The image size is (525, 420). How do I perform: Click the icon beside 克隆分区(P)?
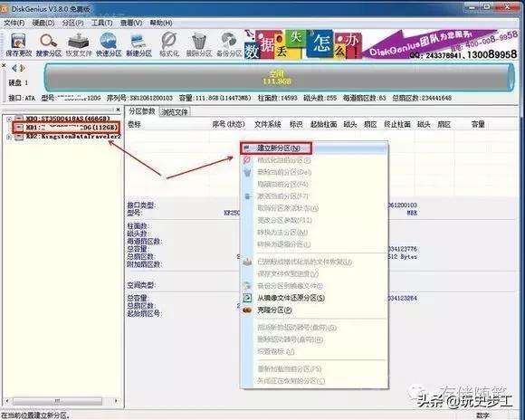tap(247, 310)
